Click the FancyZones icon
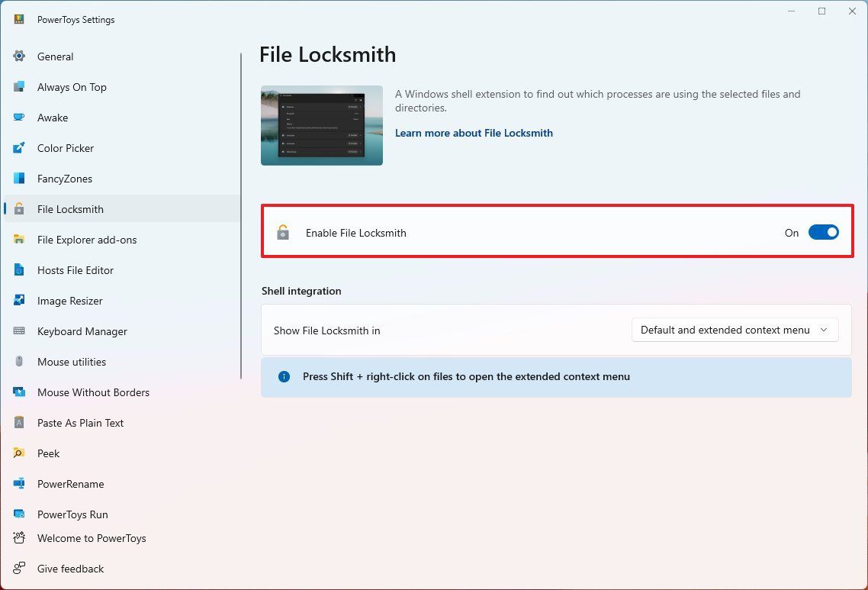Screen dimensions: 868x590 coord(19,178)
